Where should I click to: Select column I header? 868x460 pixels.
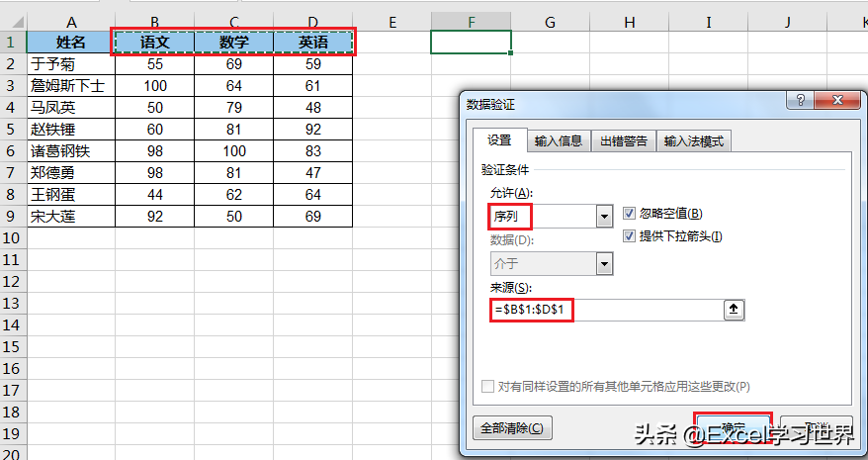click(x=708, y=22)
